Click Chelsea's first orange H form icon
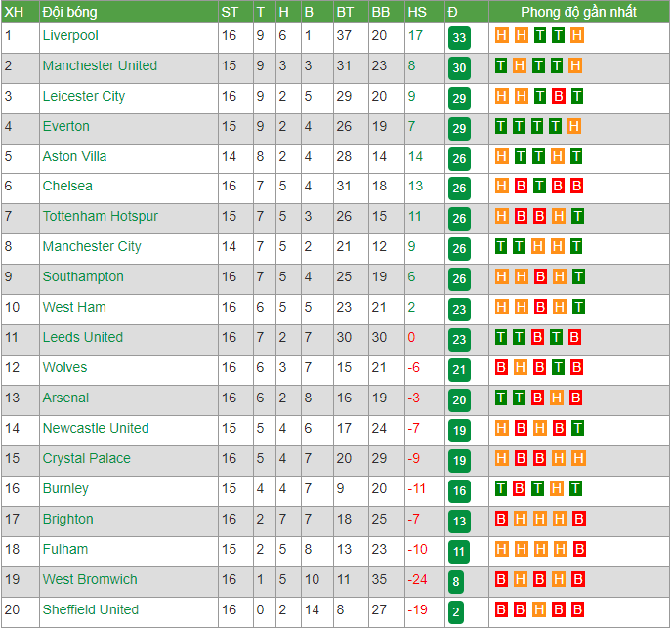This screenshot has height=629, width=672. click(501, 186)
